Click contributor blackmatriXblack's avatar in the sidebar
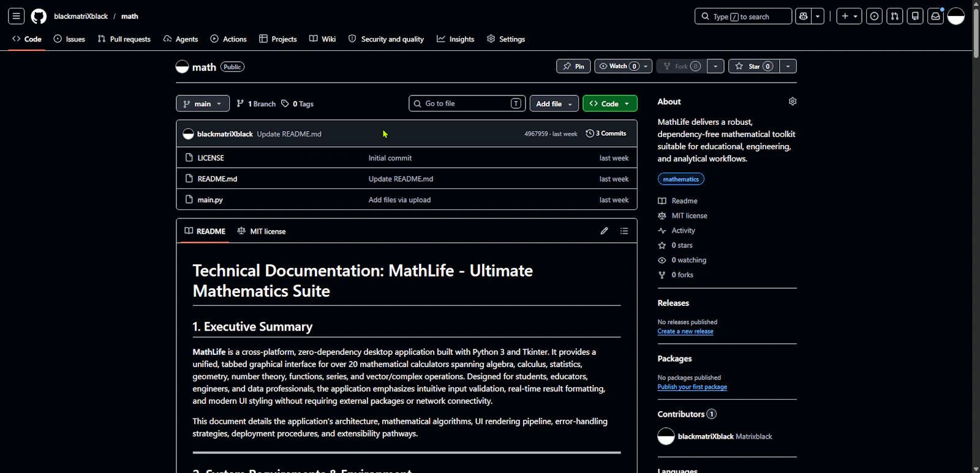Viewport: 980px width, 473px height. (x=666, y=436)
